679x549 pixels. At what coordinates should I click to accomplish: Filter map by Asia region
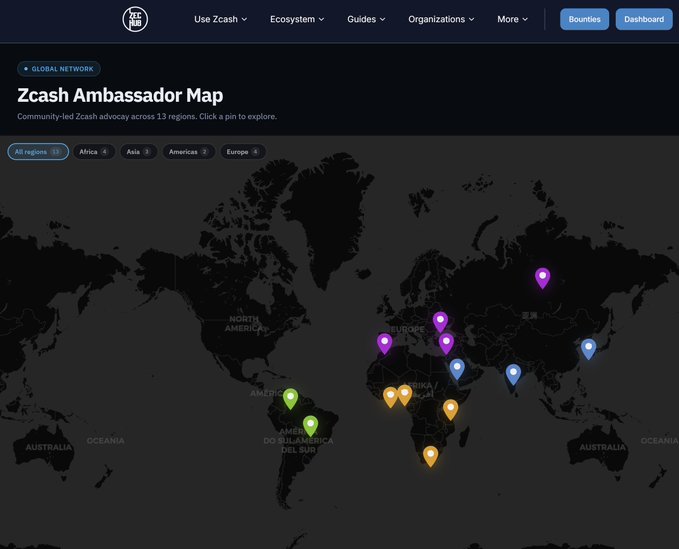coord(139,152)
